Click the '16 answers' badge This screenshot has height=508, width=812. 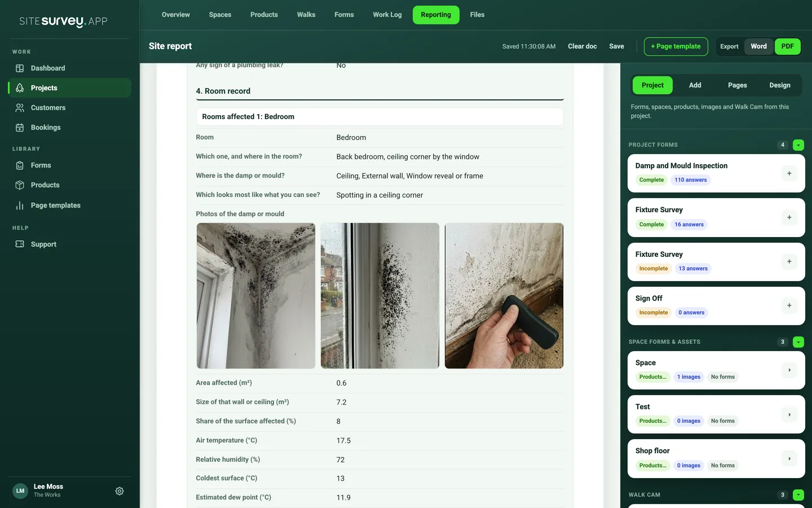click(x=689, y=225)
